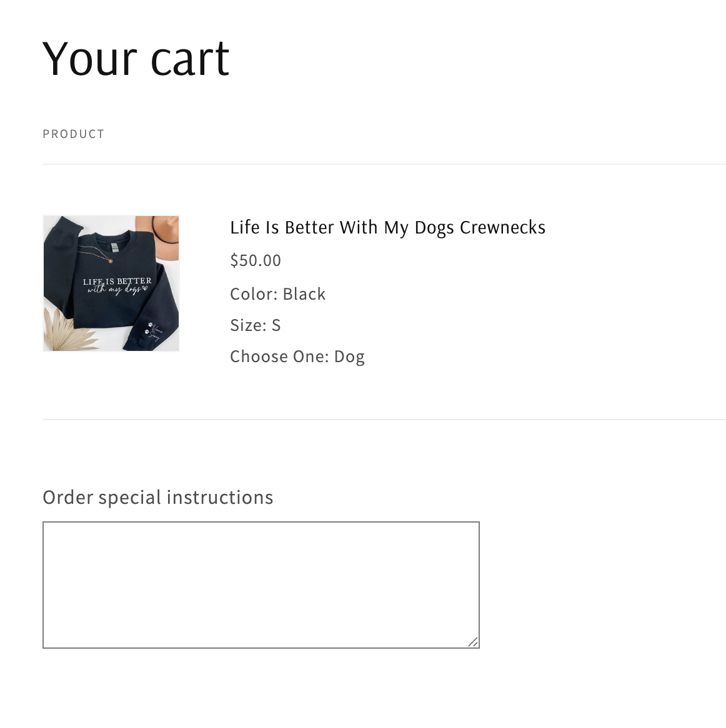This screenshot has height=728, width=726.
Task: Click the "Choose One: Dog" option line
Action: 297,357
